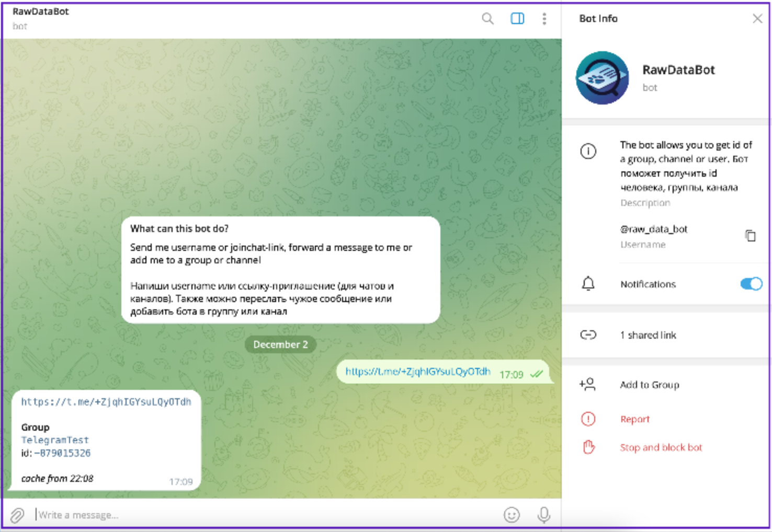Click the RawDataBot profile avatar
Screen dimensions: 772x532
[602, 78]
